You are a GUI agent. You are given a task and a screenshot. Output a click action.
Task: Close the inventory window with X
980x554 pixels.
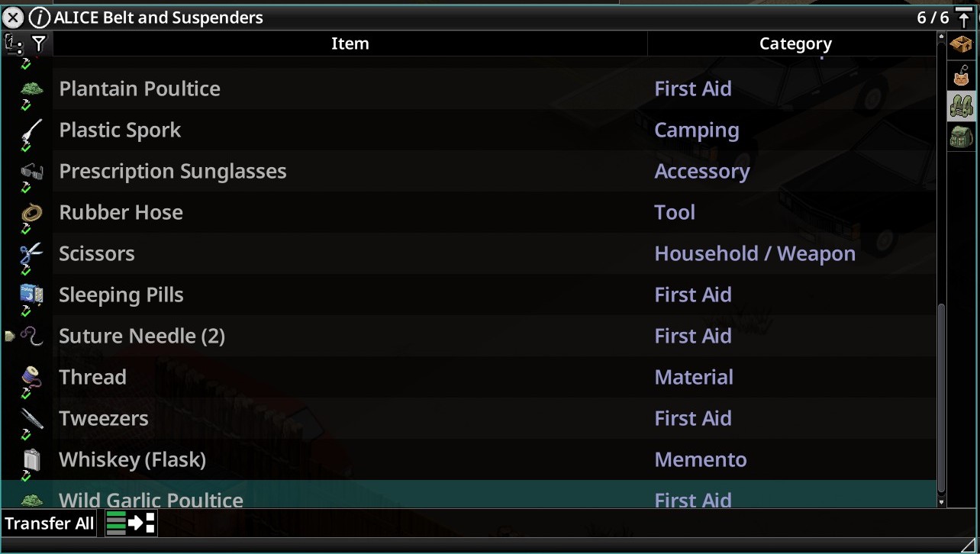click(14, 18)
